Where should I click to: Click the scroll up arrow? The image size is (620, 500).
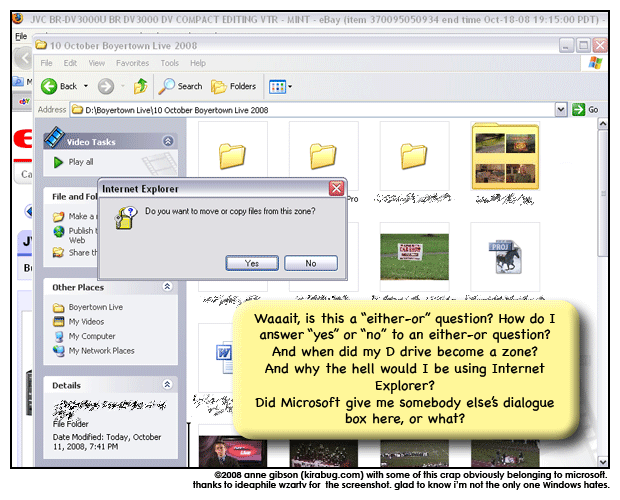tap(602, 124)
